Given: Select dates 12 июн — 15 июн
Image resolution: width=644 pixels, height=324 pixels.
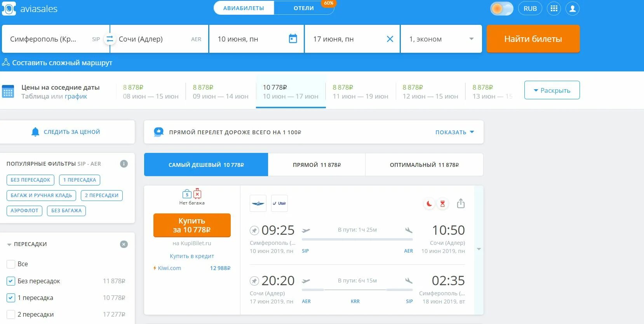Looking at the screenshot, I should click(x=430, y=92).
